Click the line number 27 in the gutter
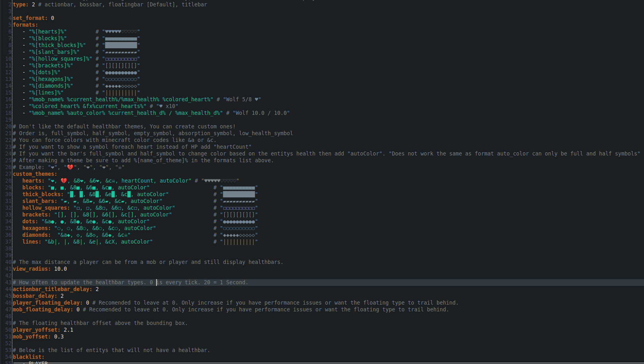The height and width of the screenshot is (364, 644). [x=8, y=174]
